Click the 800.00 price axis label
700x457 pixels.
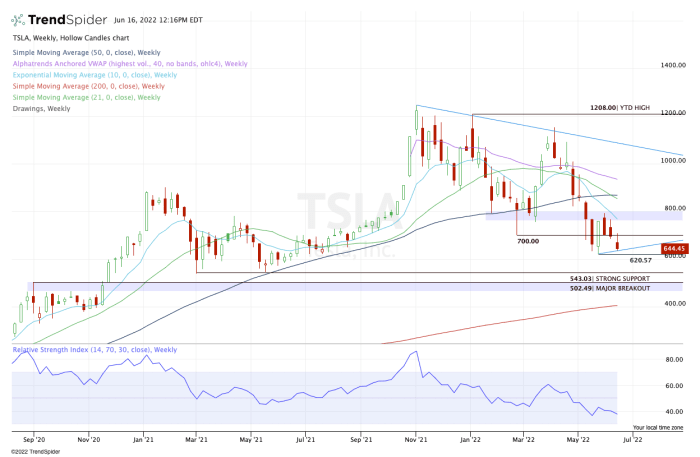(675, 208)
